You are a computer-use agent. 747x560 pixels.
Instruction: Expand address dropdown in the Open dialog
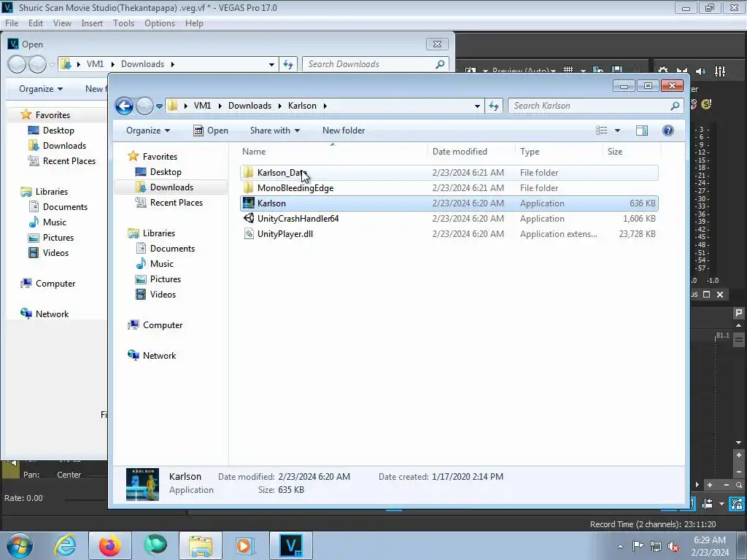coord(271,64)
